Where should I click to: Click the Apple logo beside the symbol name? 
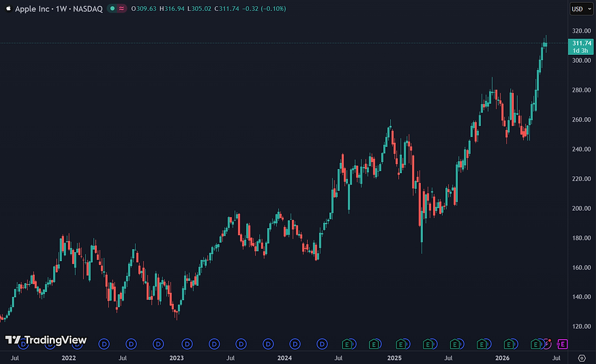coord(9,9)
